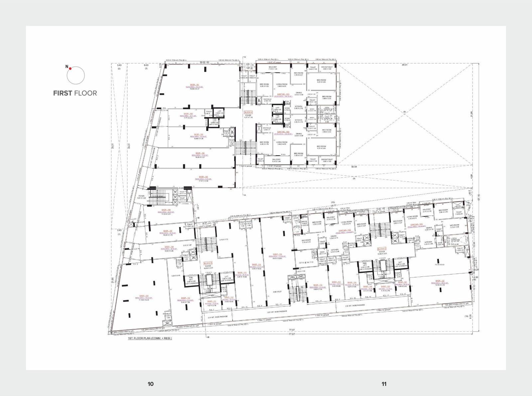This screenshot has height=396, width=532.
Task: Select the SHOP - 109 label
Action: click(x=144, y=296)
